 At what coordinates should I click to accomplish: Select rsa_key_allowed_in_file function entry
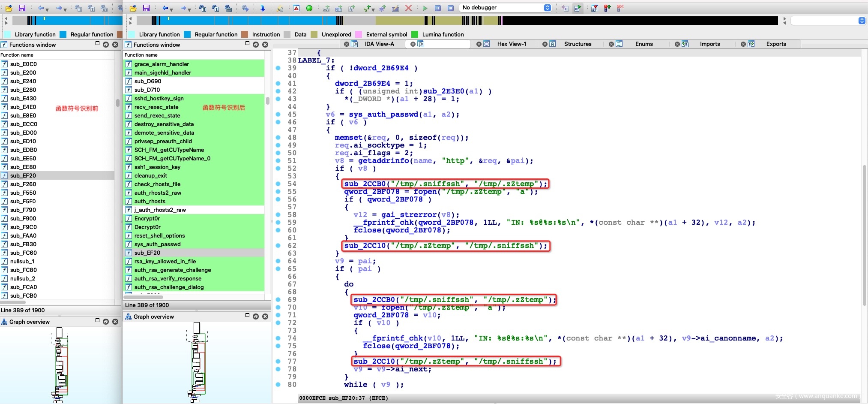pos(165,261)
